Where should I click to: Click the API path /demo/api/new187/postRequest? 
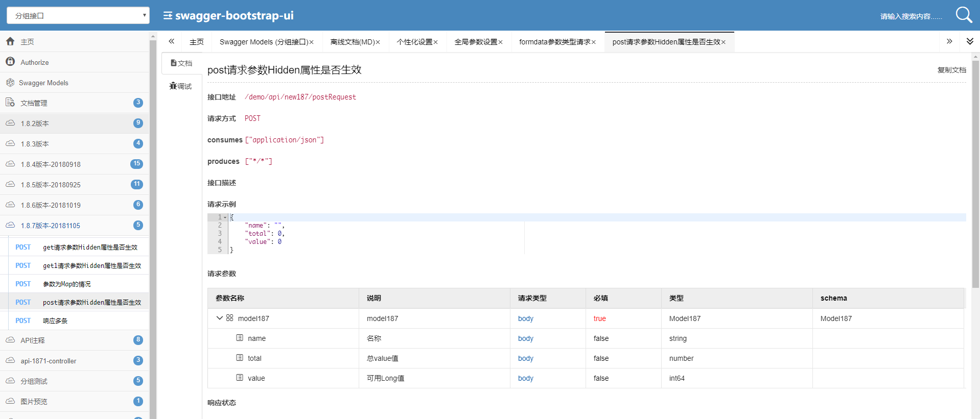pyautogui.click(x=300, y=97)
